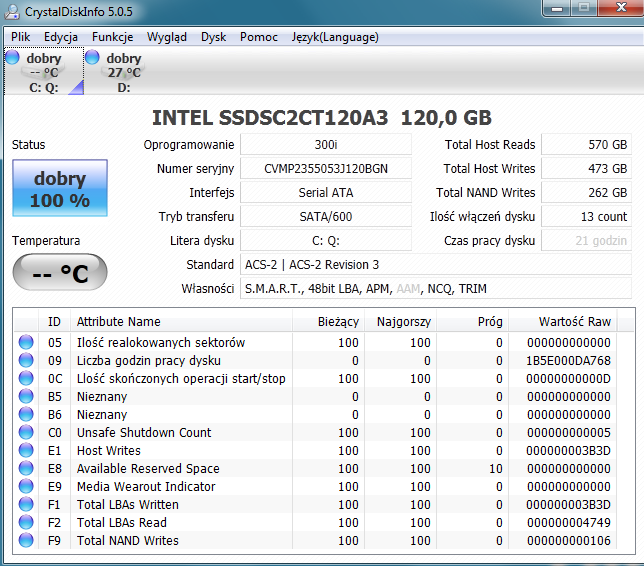Click the status orb for Unsafe Shutdown Count
This screenshot has height=566, width=644.
pyautogui.click(x=26, y=433)
